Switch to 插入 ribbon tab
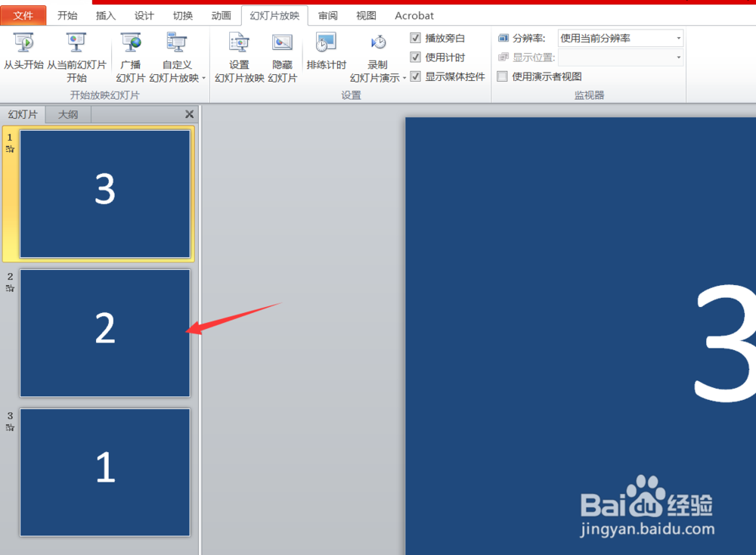 point(106,15)
